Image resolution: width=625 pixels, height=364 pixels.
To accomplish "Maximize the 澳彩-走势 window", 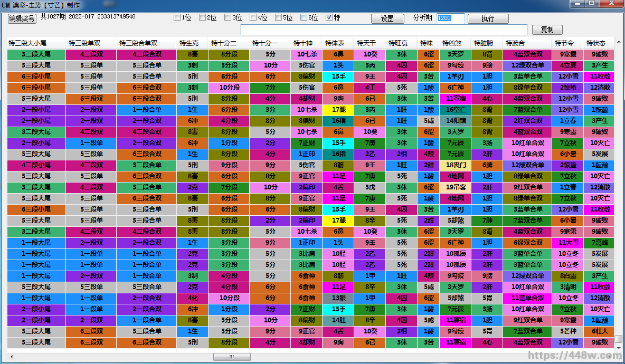I will (592, 4).
